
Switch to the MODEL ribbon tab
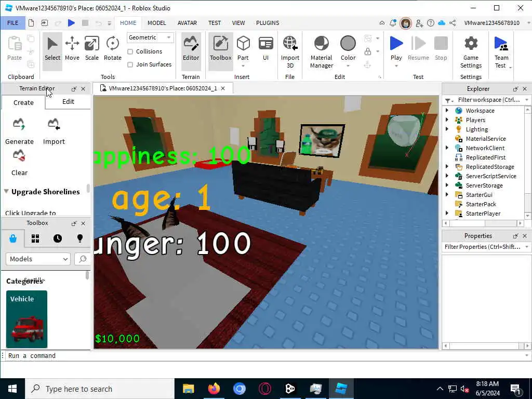click(157, 23)
